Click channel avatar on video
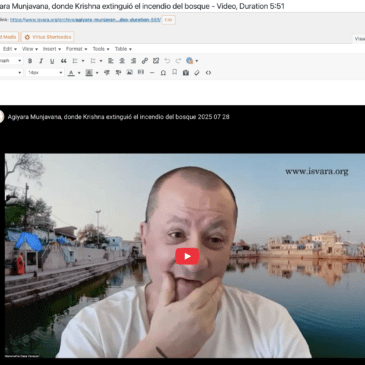The width and height of the screenshot is (365, 365). [x=1, y=117]
